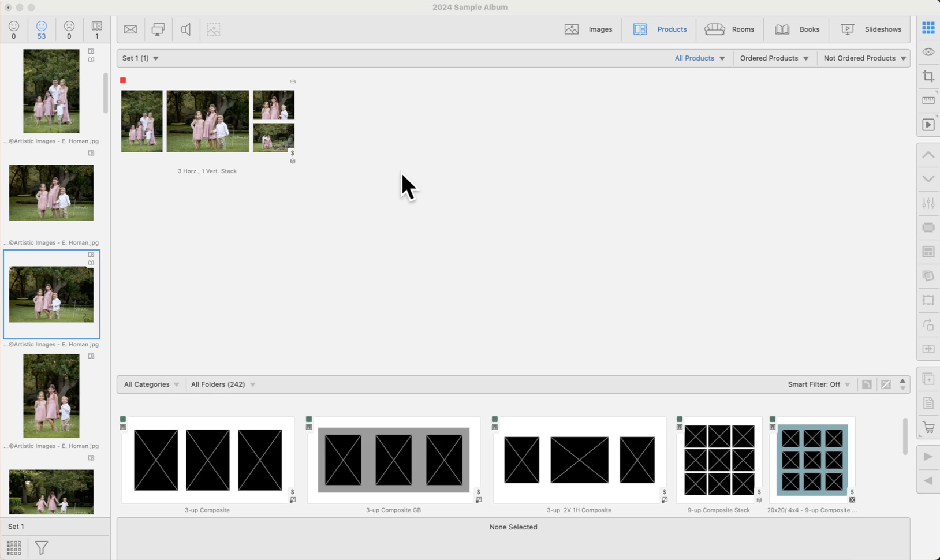
Task: Switch to the Rooms tab
Action: pyautogui.click(x=729, y=29)
